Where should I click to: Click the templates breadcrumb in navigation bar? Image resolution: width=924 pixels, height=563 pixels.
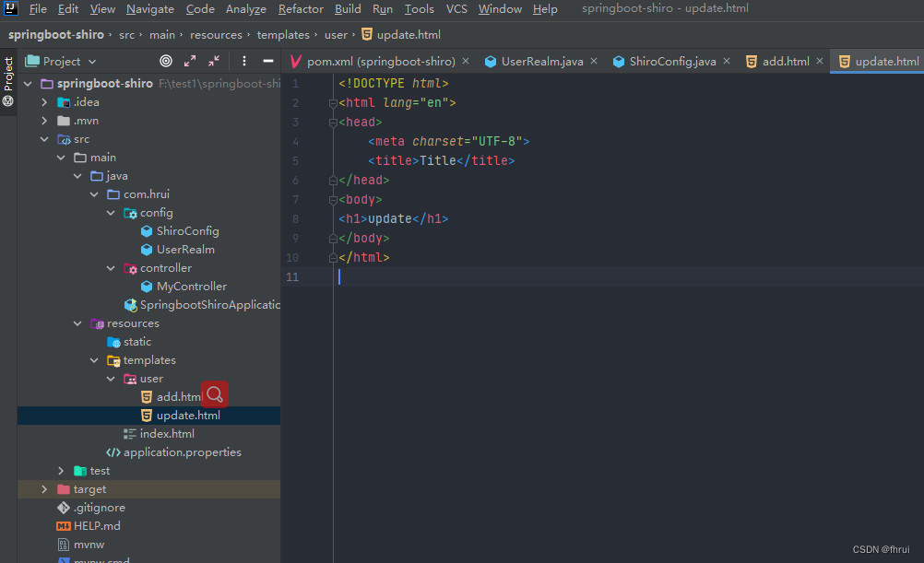coord(283,35)
